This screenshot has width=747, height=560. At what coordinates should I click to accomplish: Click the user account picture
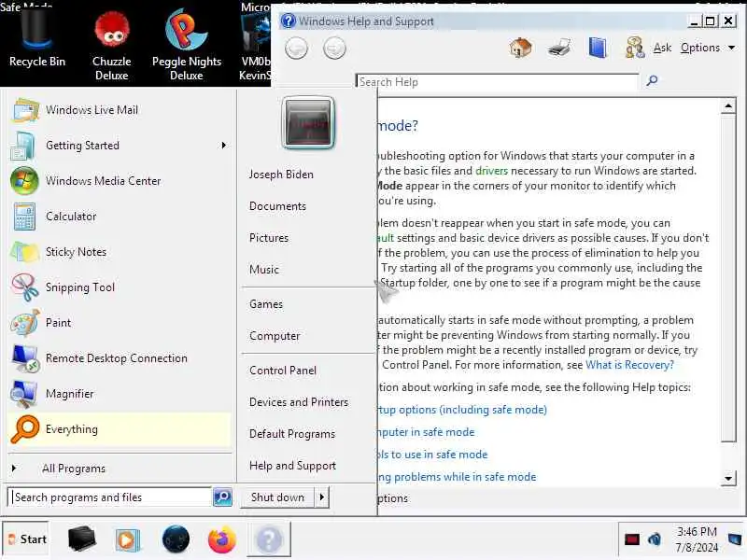308,123
